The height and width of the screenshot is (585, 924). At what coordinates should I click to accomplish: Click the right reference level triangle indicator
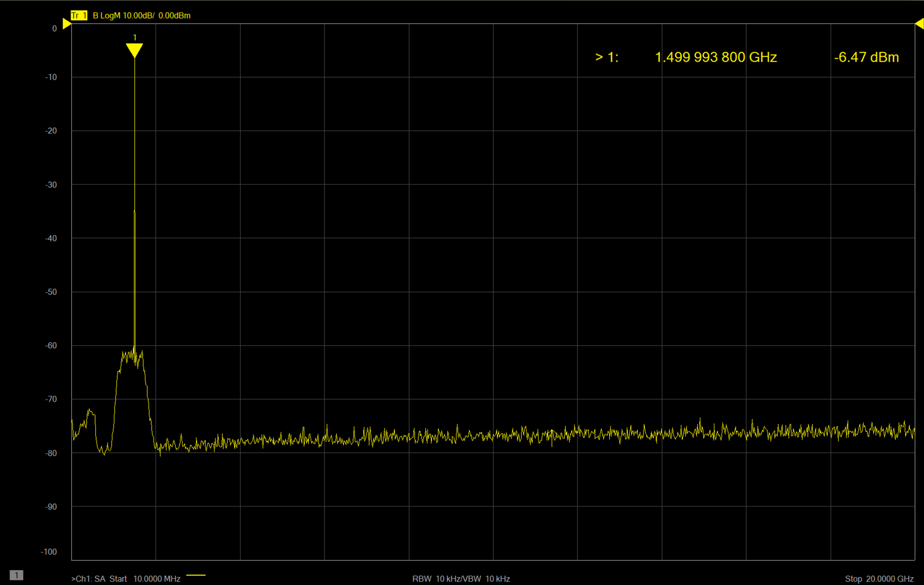(920, 24)
